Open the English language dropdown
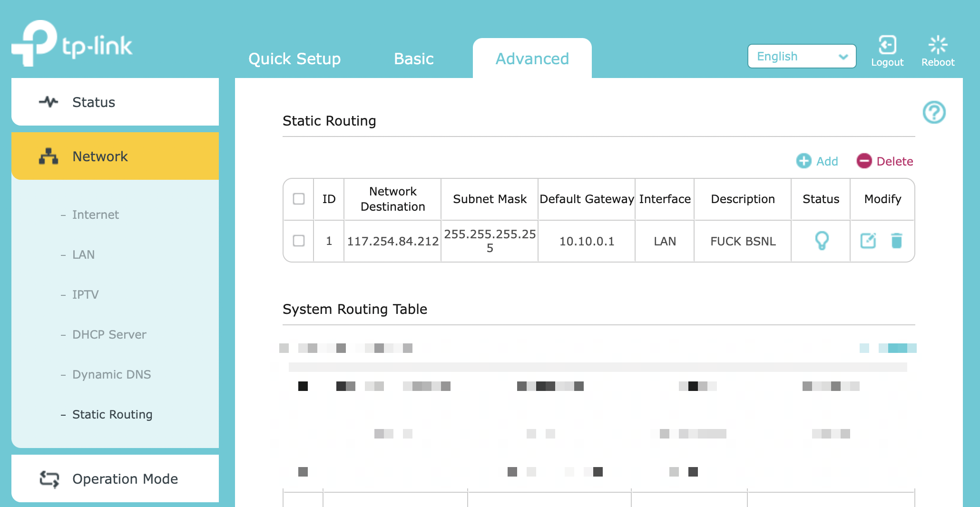Screen dimensions: 980x507 802,57
